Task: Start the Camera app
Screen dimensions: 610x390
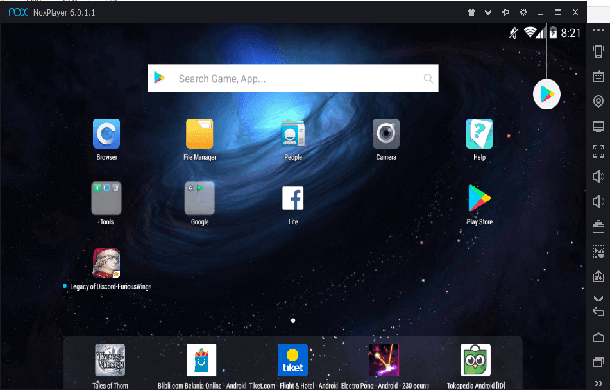Action: tap(386, 134)
